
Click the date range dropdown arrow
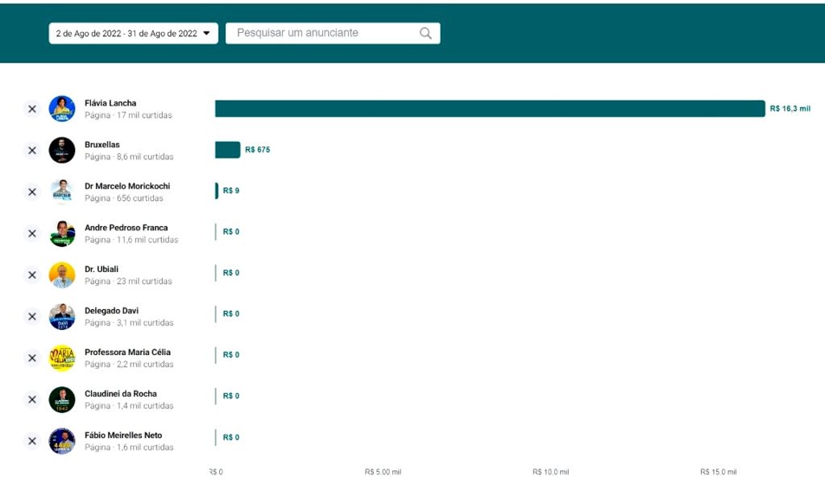(206, 33)
